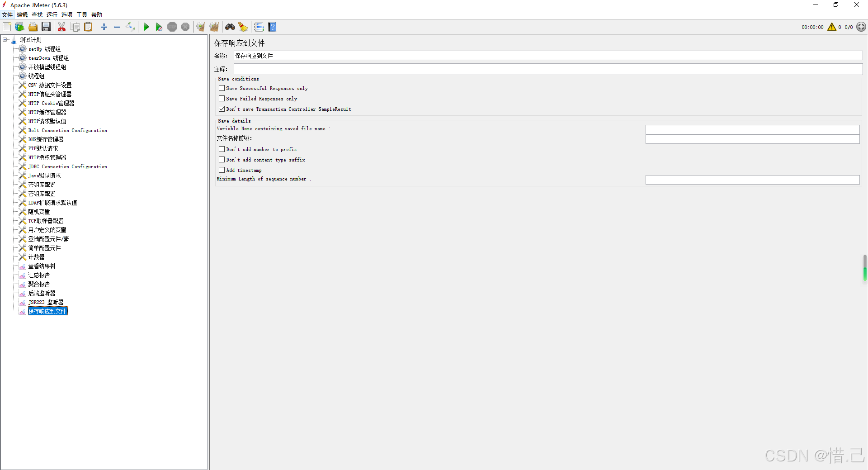Click the Variable Name containing saved file name field

tap(752, 129)
